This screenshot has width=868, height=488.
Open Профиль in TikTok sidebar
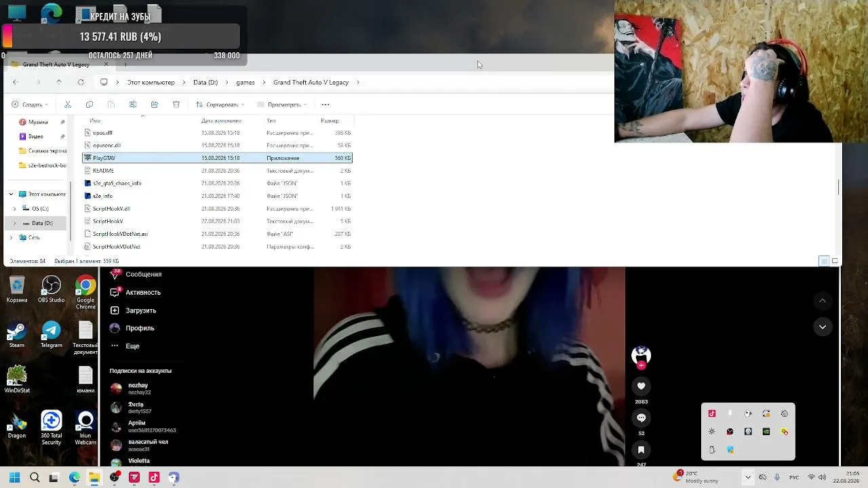tap(132, 328)
